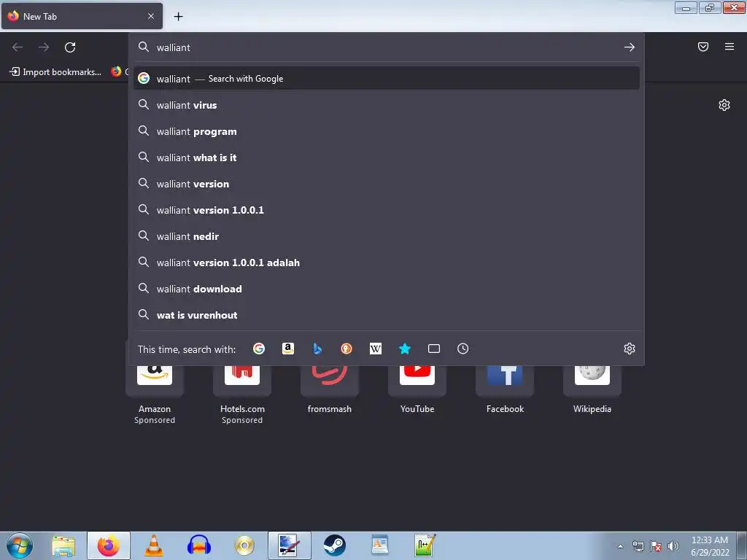Search this time with Wikipedia icon
The image size is (747, 560).
point(376,349)
